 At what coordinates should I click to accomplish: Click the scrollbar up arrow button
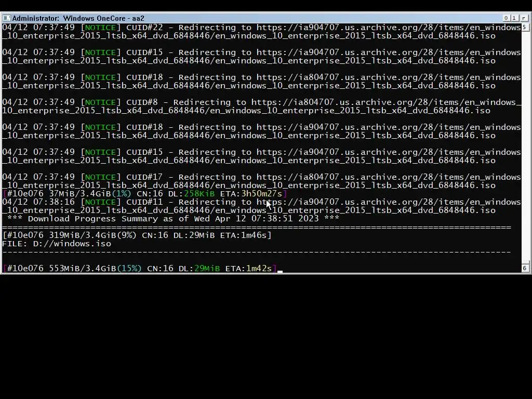coord(525,27)
